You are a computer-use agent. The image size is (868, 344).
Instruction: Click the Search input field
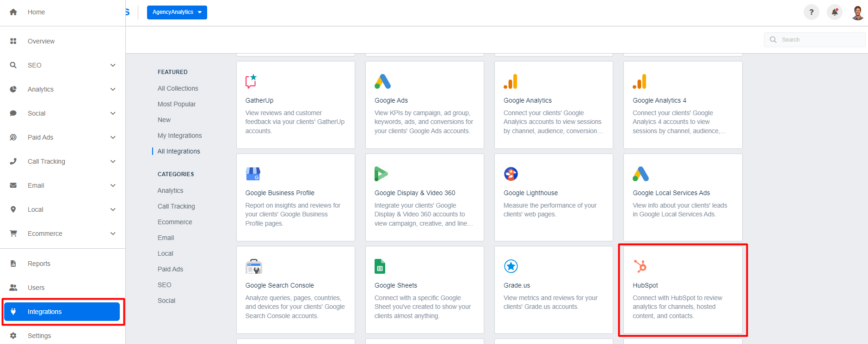coord(814,40)
